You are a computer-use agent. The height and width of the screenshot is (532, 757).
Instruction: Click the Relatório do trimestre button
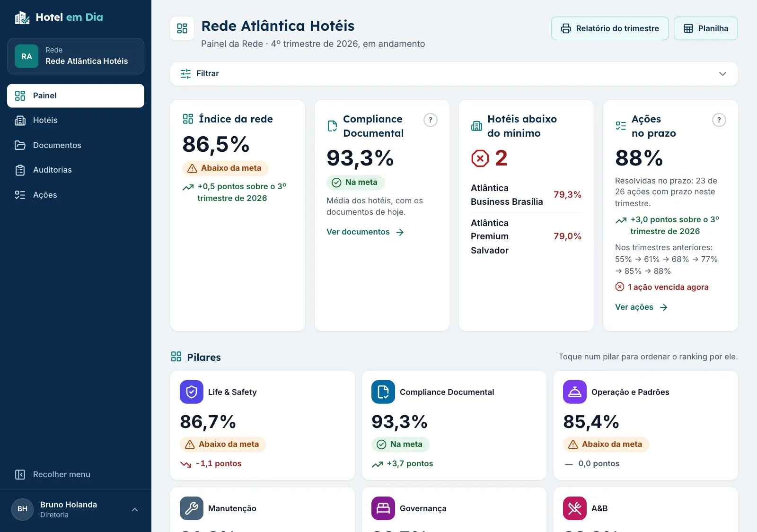610,28
